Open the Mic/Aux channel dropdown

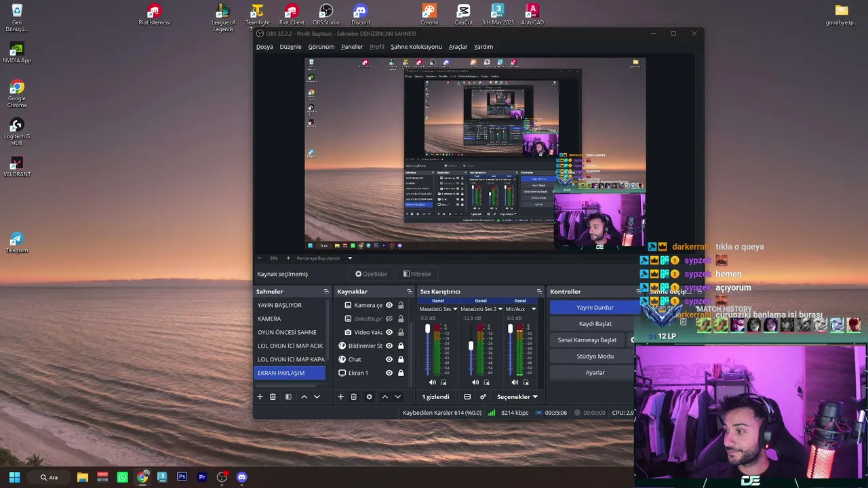[534, 309]
